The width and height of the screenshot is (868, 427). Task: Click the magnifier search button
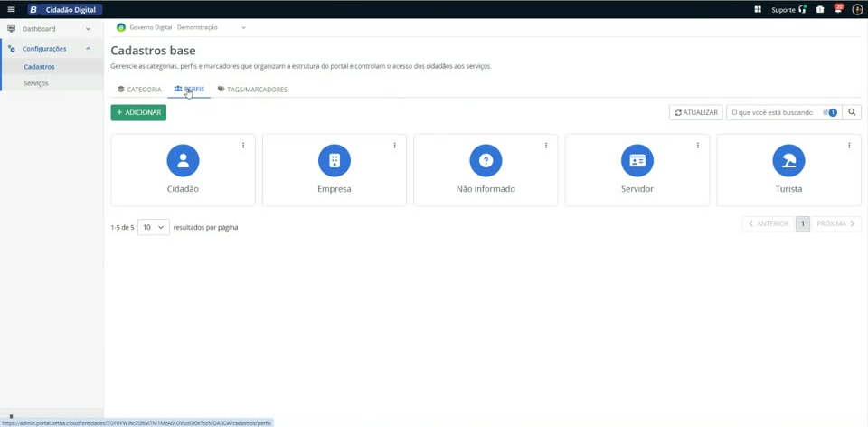[852, 112]
